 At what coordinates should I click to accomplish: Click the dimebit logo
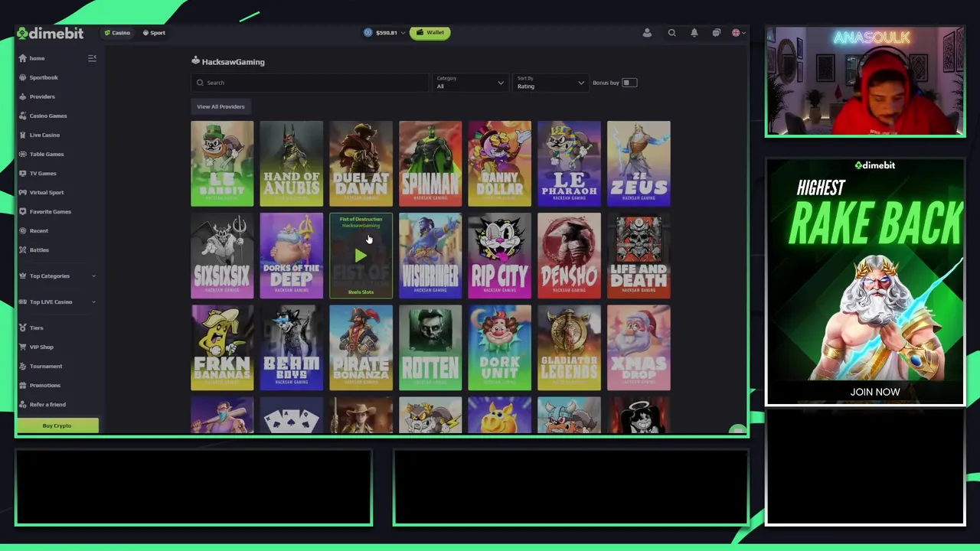[x=51, y=33]
